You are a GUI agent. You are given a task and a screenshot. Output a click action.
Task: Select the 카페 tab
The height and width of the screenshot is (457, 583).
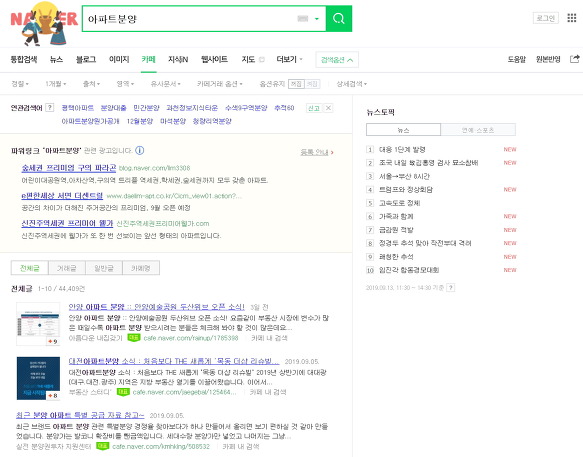(x=148, y=59)
